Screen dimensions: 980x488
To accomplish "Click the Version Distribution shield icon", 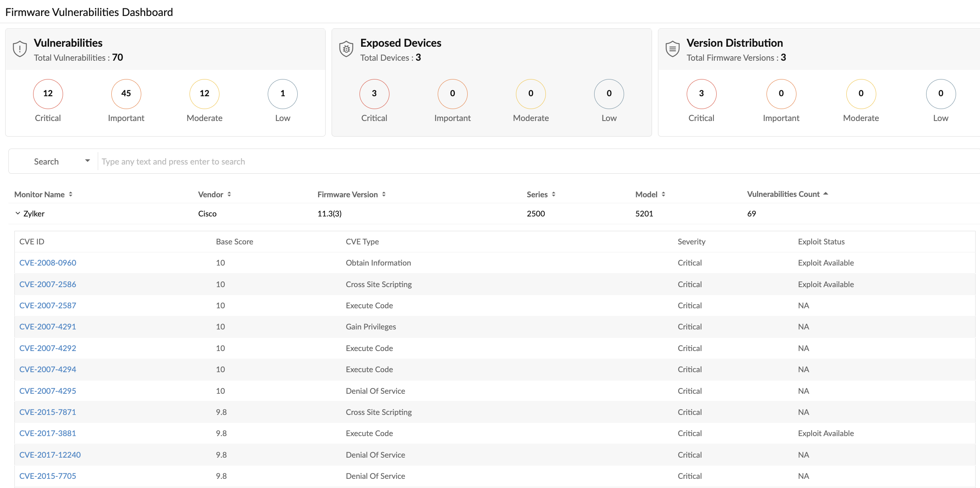I will click(x=672, y=49).
